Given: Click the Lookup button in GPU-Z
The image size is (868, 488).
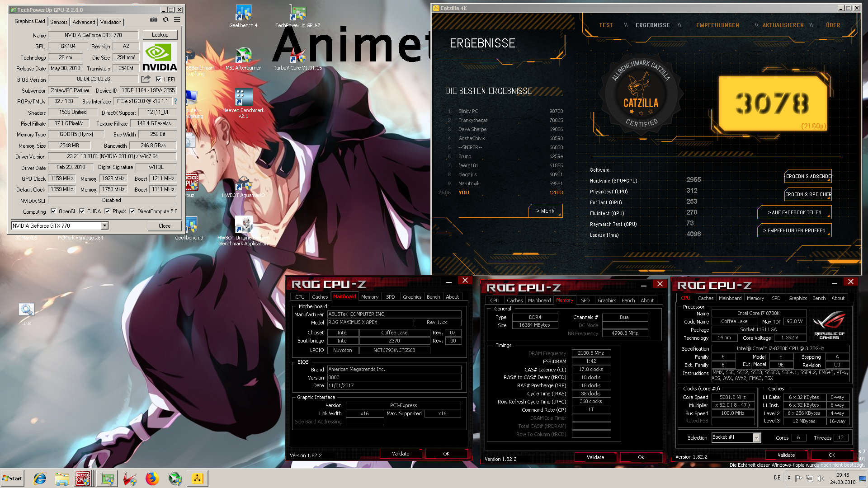Looking at the screenshot, I should (x=160, y=35).
